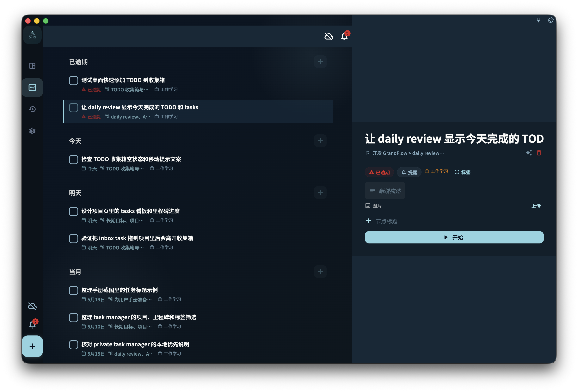Image resolution: width=578 pixels, height=392 pixels.
Task: Check off 验证把 inbox task 拖到项目里后会离开收集箱
Action: click(x=73, y=239)
